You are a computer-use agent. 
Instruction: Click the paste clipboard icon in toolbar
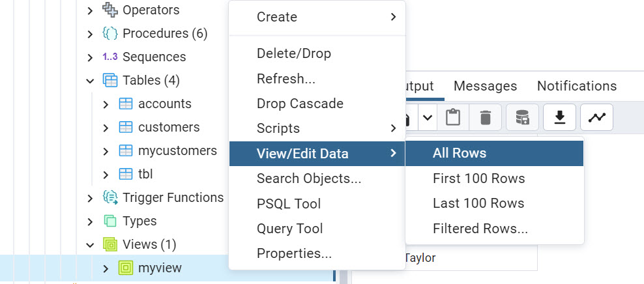pos(453,117)
